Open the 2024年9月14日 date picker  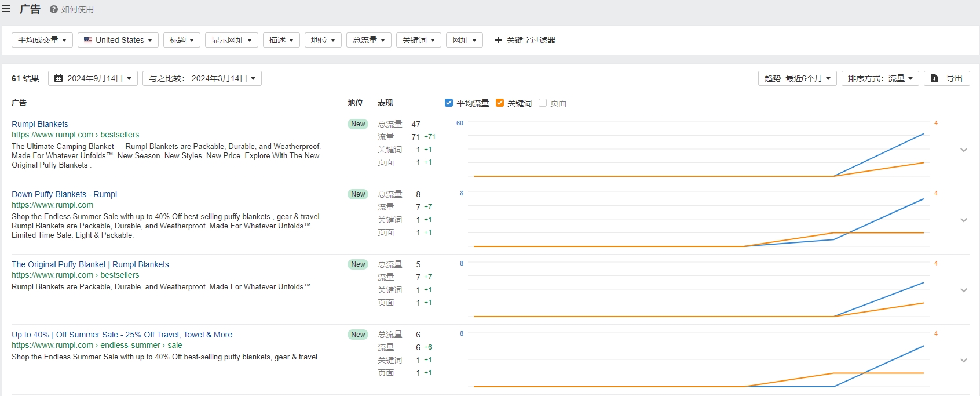(93, 78)
